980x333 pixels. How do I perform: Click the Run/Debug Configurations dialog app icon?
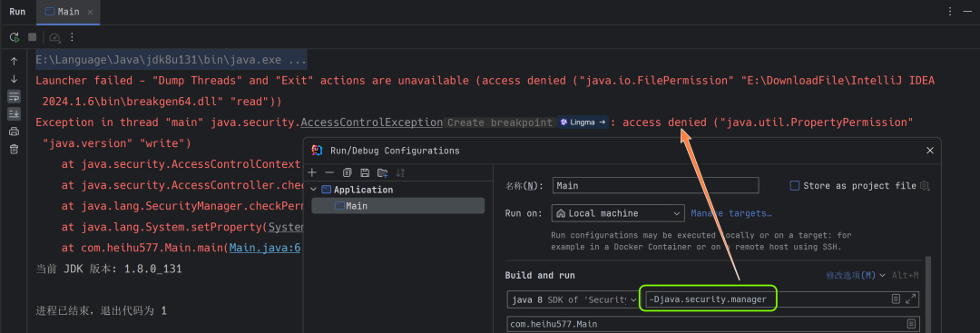click(x=318, y=151)
